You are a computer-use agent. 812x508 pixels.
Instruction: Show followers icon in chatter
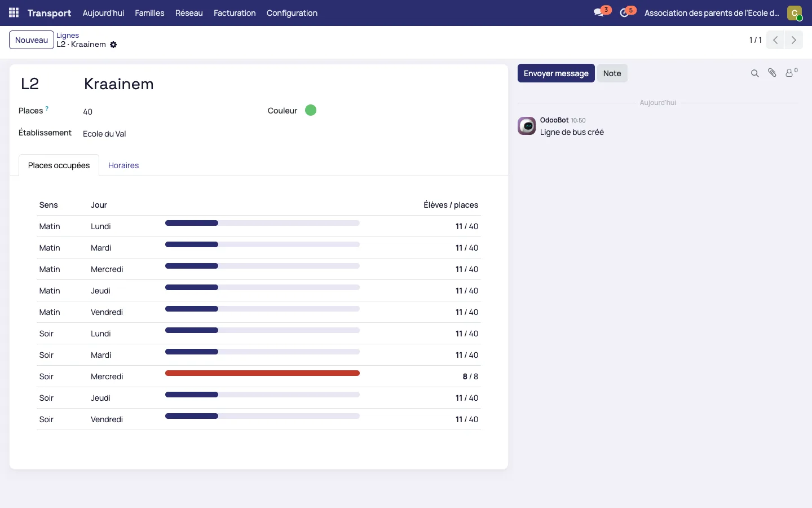[x=791, y=72]
